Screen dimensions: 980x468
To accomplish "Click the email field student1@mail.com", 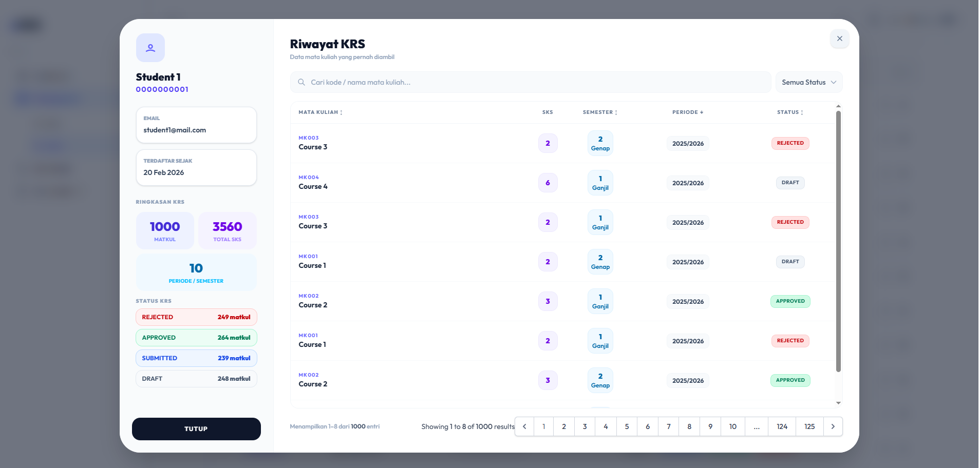I will [196, 125].
